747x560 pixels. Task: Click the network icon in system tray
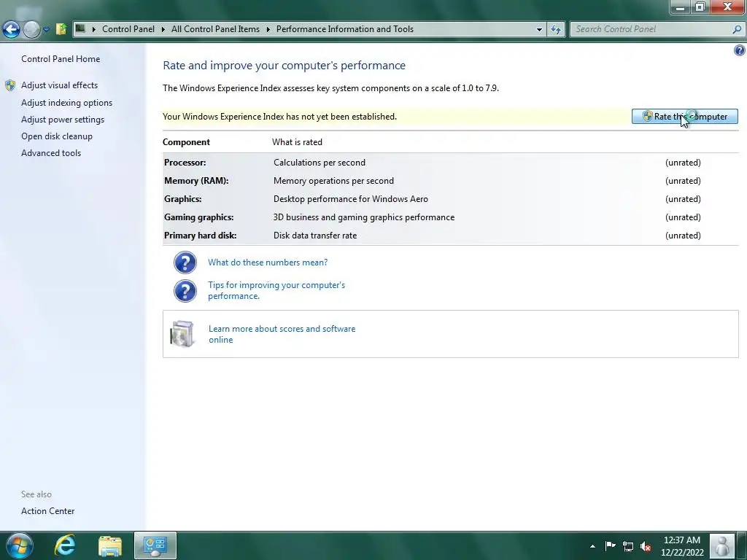click(628, 546)
